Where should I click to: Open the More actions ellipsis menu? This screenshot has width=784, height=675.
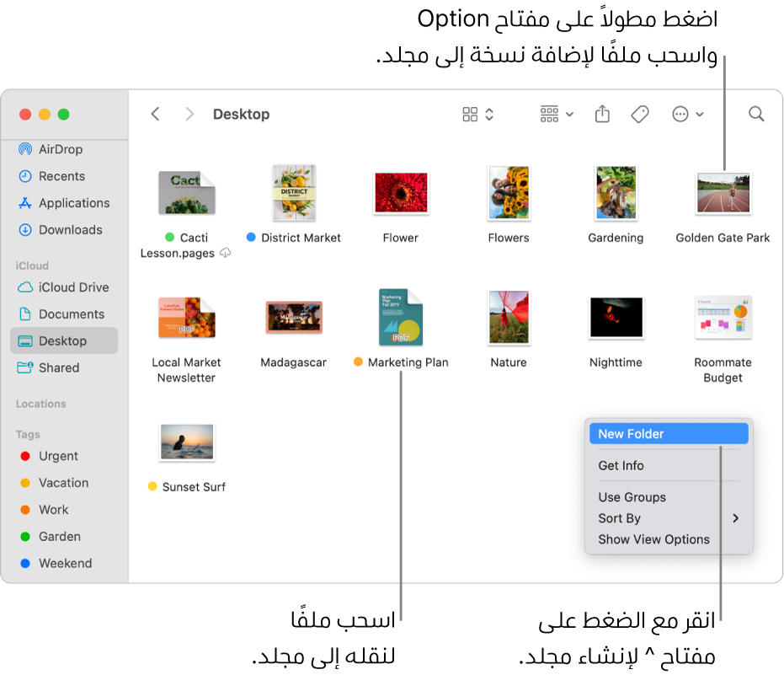[x=687, y=114]
